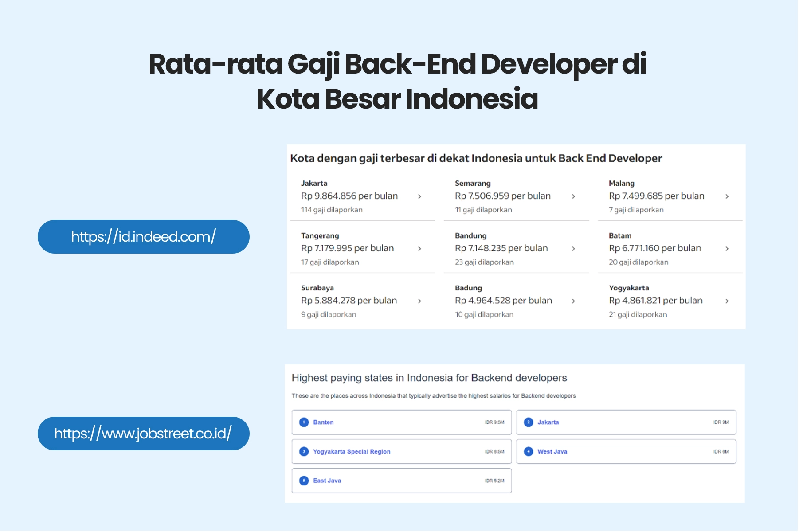
Task: Expand Jakarta salary row chevron
Action: pos(419,196)
